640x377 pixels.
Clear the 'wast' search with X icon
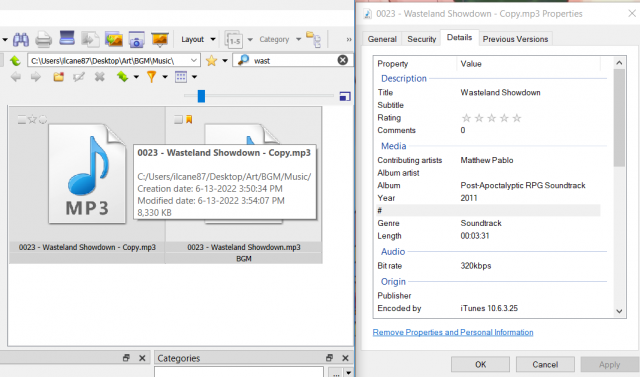(343, 60)
